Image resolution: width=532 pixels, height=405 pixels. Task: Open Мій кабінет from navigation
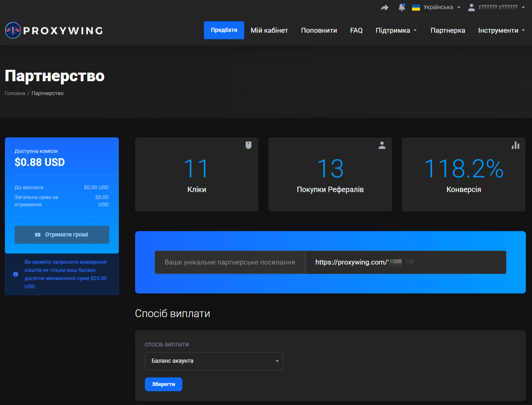(269, 31)
